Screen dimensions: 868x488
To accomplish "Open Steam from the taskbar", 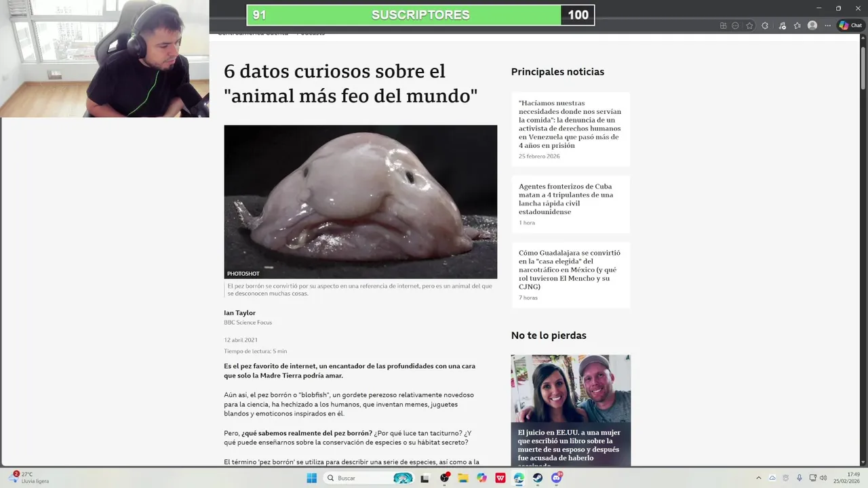I will click(538, 478).
